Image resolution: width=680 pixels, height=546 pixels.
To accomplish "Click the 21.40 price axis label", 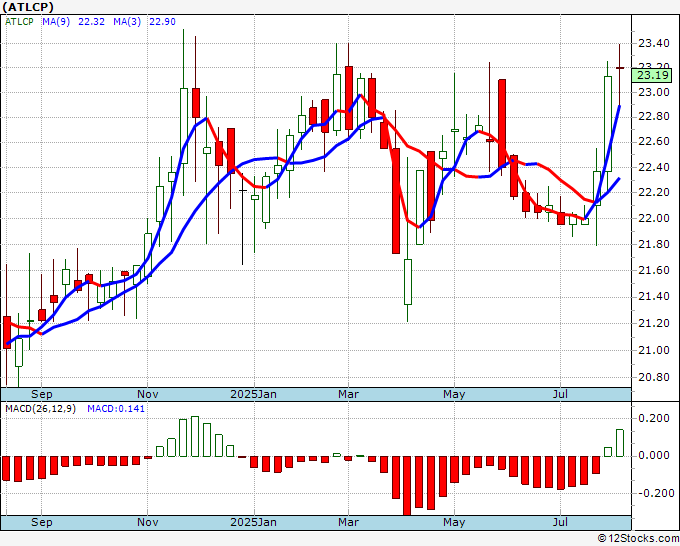I will [x=653, y=297].
